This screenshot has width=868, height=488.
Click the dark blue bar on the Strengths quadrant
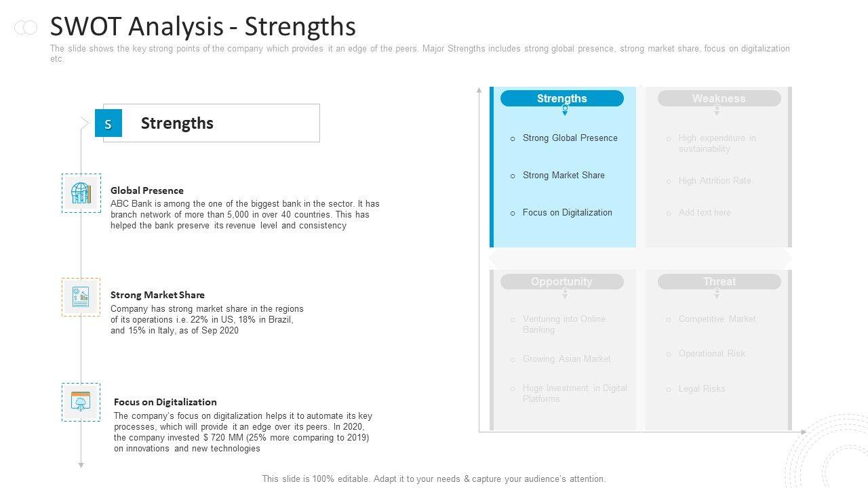(492, 167)
